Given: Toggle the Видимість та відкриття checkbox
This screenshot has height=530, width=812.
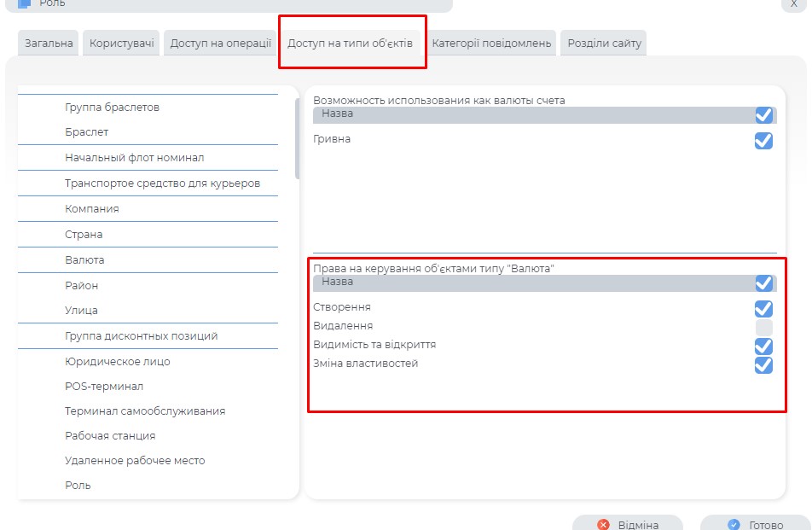Looking at the screenshot, I should coord(763,347).
